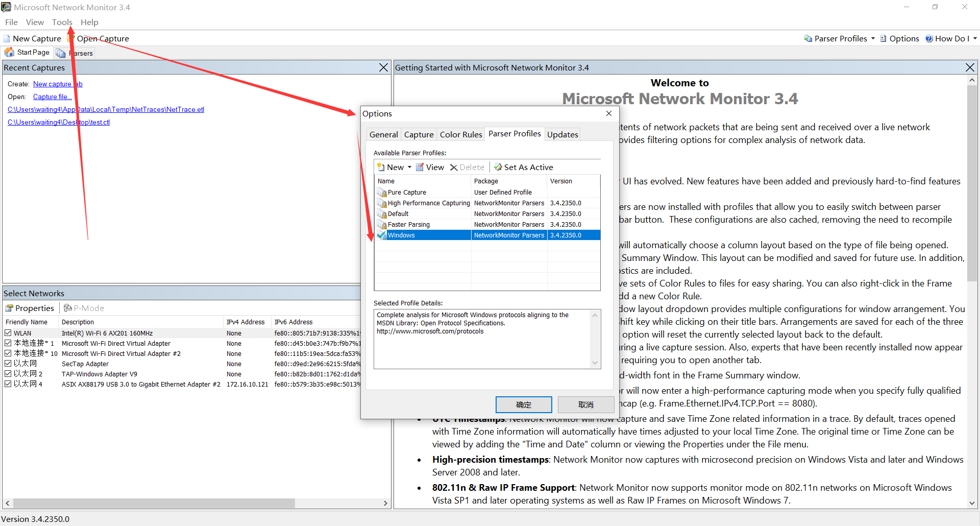The height and width of the screenshot is (526, 980).
Task: Open the View menu
Action: coord(35,22)
